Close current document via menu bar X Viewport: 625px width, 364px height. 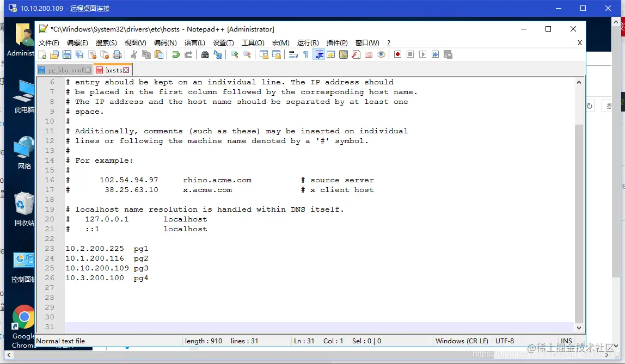point(580,42)
